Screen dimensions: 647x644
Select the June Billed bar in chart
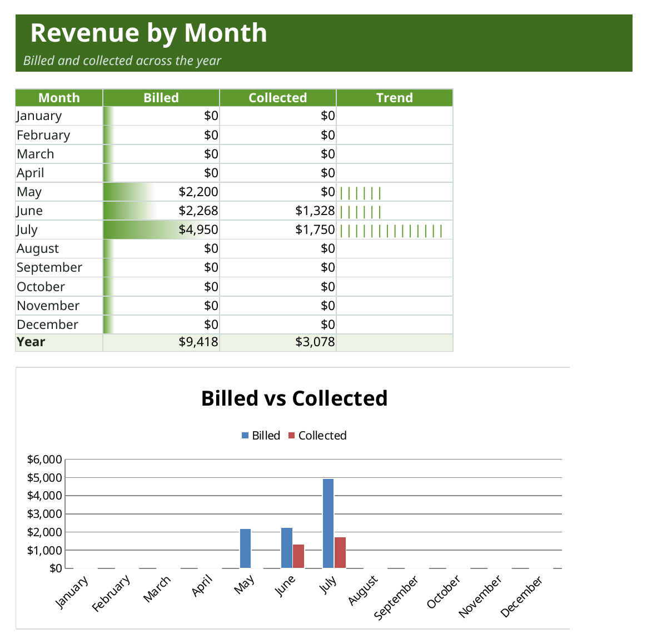pyautogui.click(x=287, y=548)
